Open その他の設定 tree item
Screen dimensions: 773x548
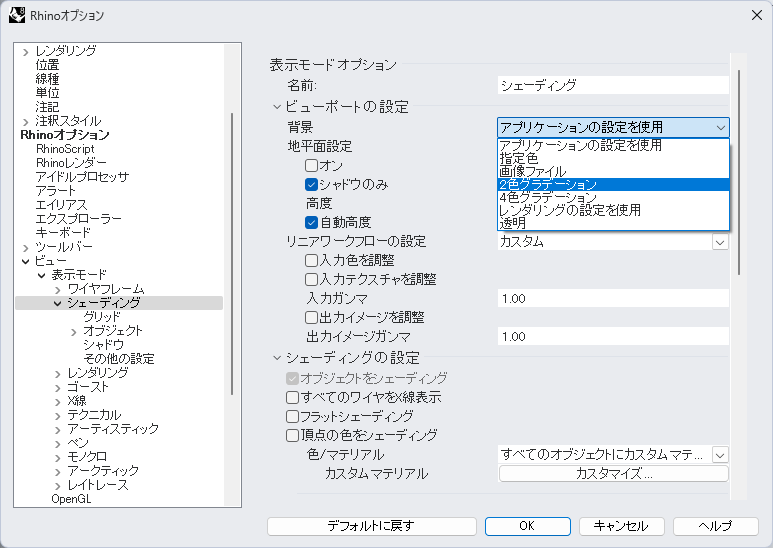(x=119, y=358)
